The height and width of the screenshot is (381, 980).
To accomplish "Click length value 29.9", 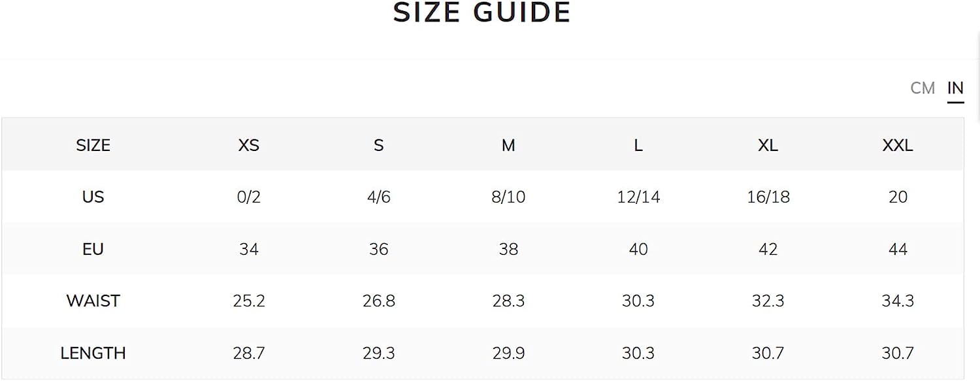I will tap(508, 353).
